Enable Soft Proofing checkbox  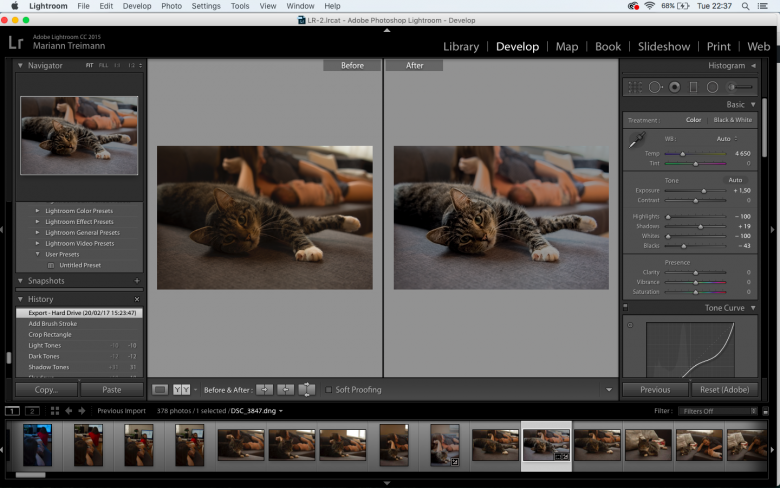[x=328, y=390]
